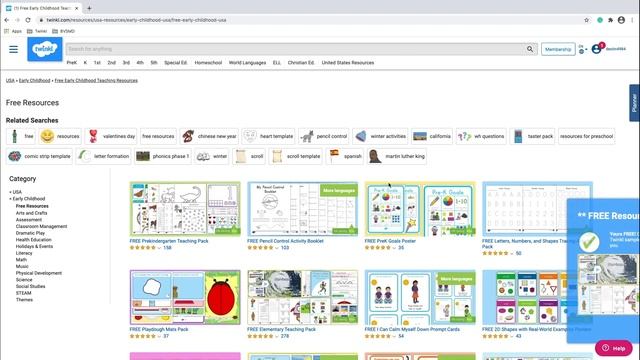Reload the page with refresh icon
This screenshot has width=640, height=360.
point(28,20)
